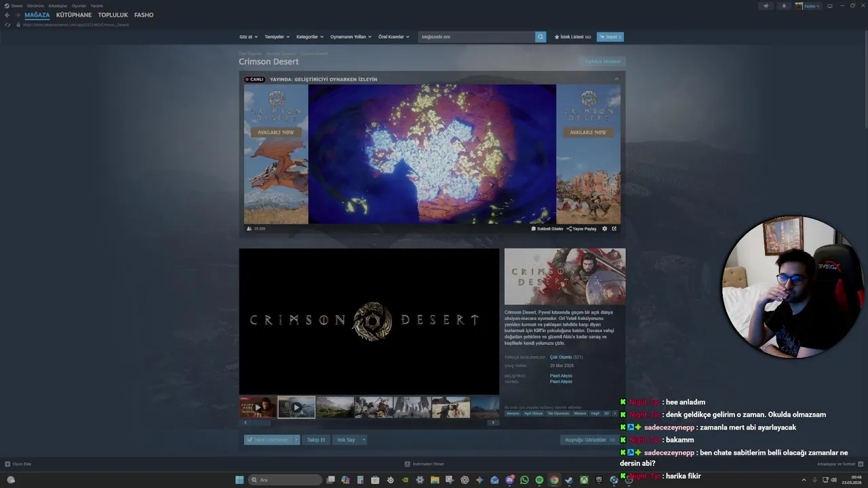Viewport: 868px width, 488px height.
Task: Open the Özel Kısımlar dropdown
Action: click(x=393, y=37)
